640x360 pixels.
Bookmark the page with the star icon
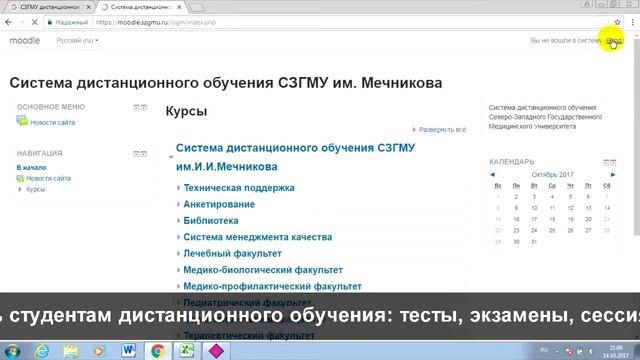click(x=618, y=22)
